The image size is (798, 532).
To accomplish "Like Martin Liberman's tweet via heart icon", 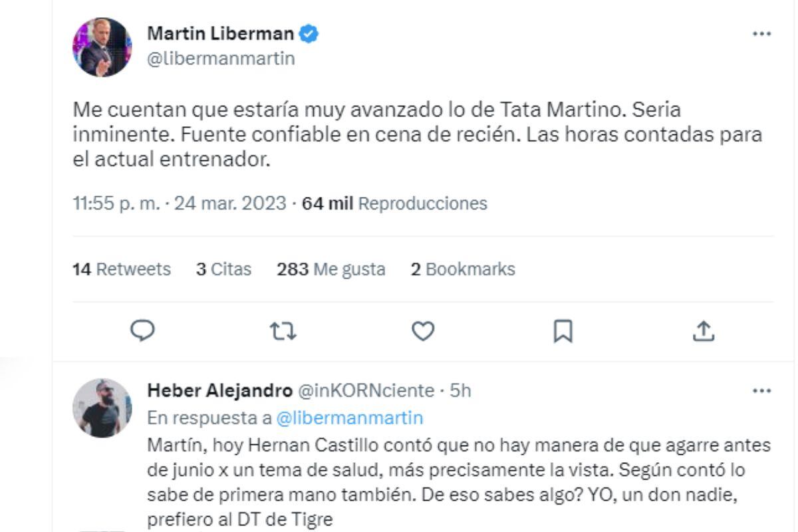I will pos(423,331).
